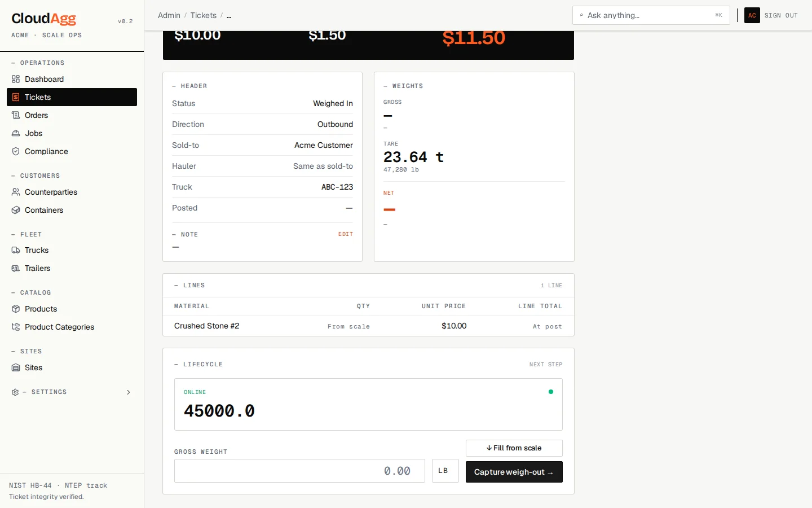Click the Same as sold-to hauler value
Viewport: 812px width, 508px height.
tap(323, 166)
